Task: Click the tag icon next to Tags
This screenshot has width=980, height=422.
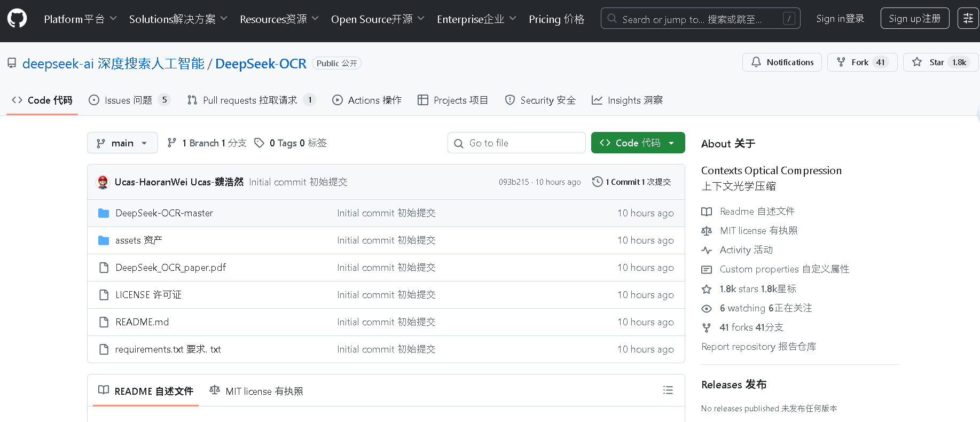Action: coord(259,143)
